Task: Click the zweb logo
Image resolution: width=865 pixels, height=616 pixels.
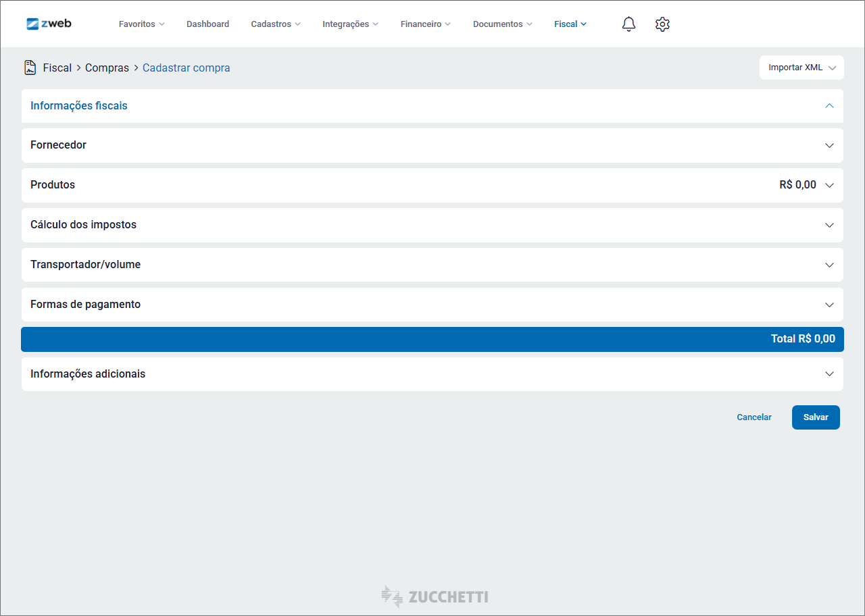Action: coord(49,24)
